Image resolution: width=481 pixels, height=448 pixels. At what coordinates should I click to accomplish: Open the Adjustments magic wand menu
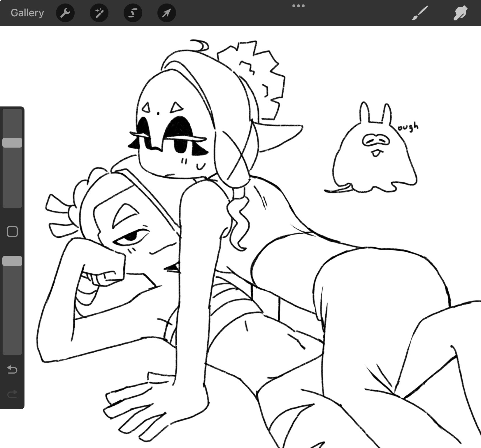click(x=99, y=13)
